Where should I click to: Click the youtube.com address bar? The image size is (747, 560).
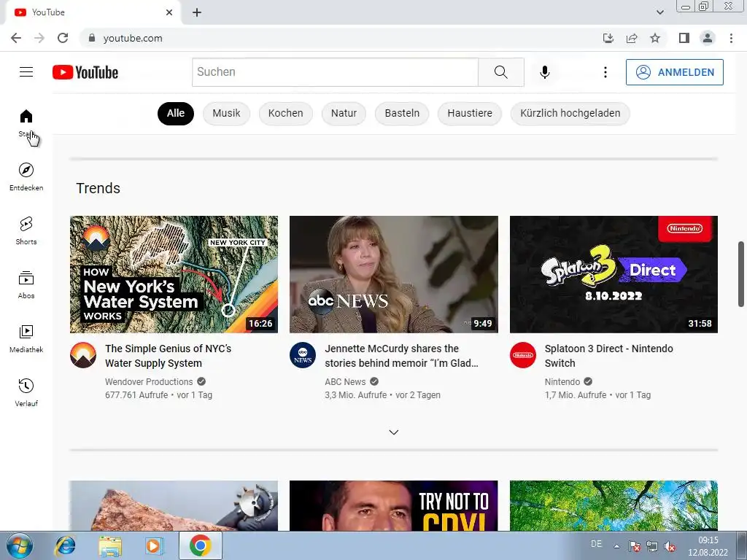point(333,38)
